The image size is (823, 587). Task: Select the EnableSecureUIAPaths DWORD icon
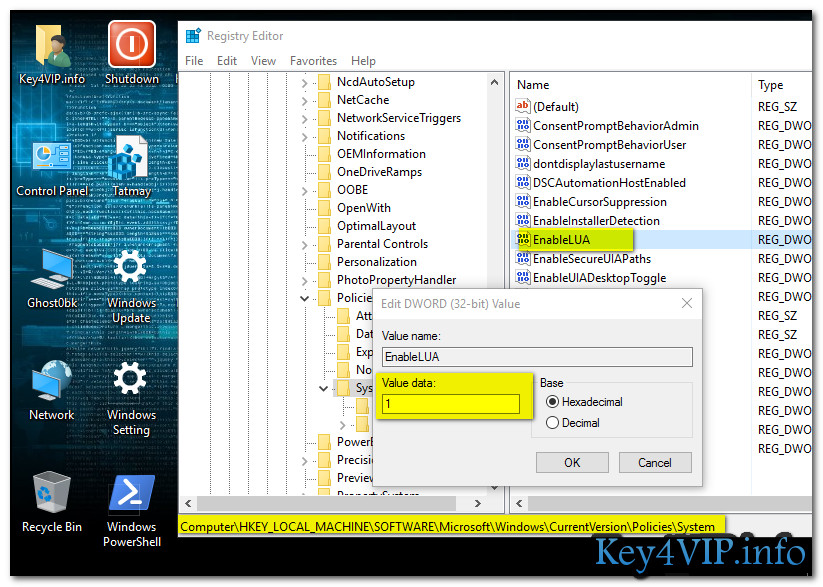(x=522, y=258)
